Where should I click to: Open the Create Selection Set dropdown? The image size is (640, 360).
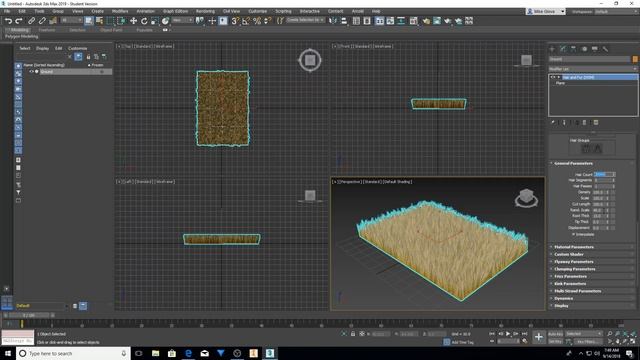click(x=305, y=20)
